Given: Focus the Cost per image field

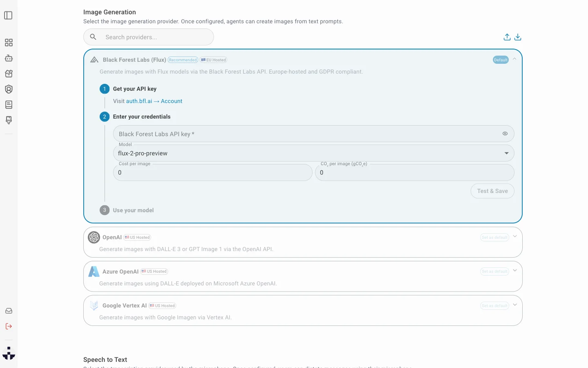Looking at the screenshot, I should tap(213, 173).
